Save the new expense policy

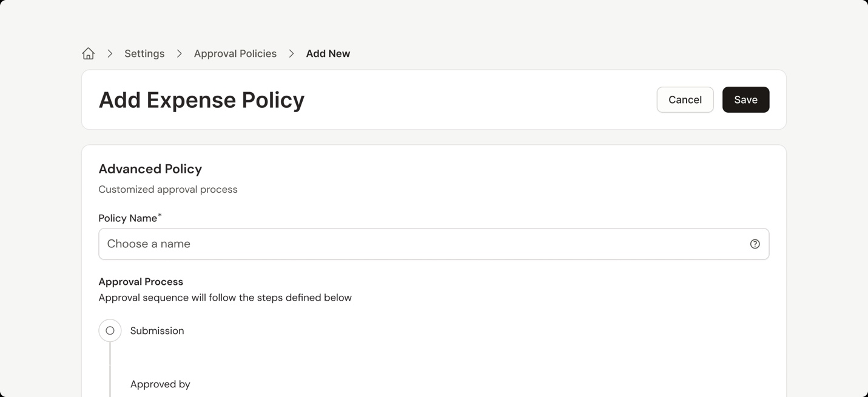tap(745, 100)
